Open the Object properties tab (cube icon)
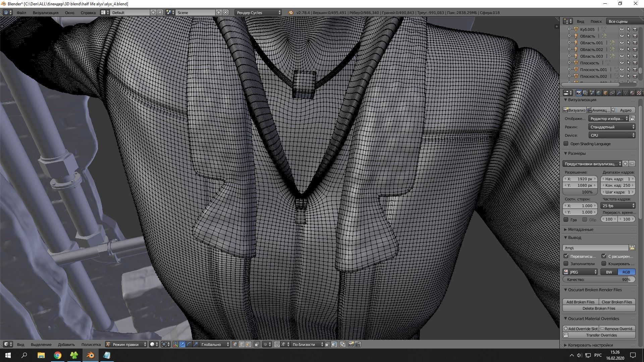This screenshot has width=644, height=362. pyautogui.click(x=605, y=93)
